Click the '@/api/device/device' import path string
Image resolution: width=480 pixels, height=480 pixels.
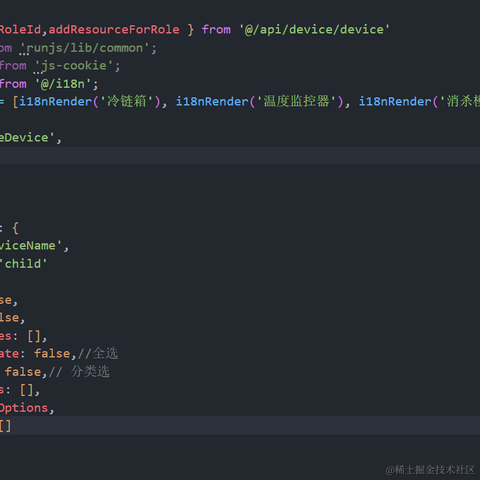point(314,30)
